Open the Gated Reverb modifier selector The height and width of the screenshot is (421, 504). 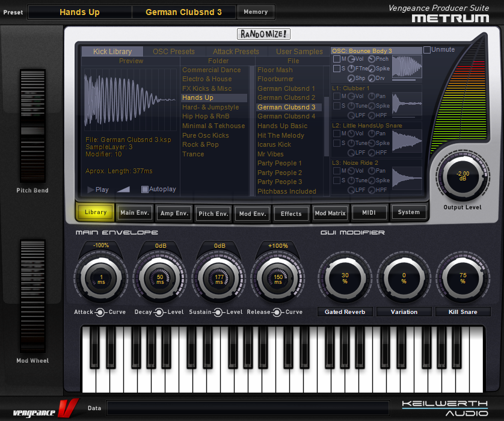(346, 312)
